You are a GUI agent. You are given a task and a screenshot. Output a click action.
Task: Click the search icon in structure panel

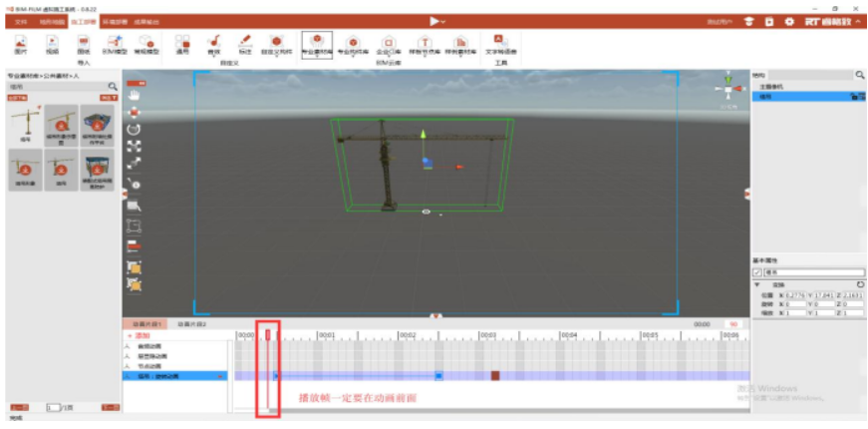click(860, 75)
